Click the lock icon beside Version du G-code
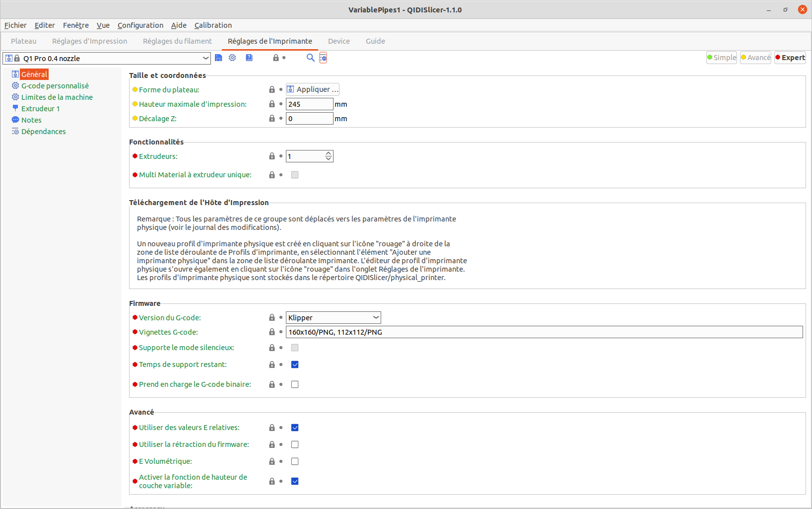812x509 pixels. (x=272, y=318)
